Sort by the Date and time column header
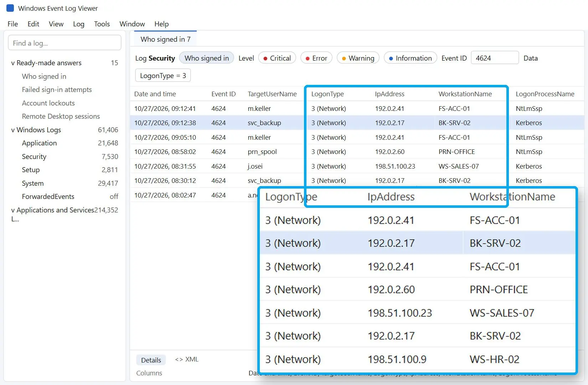 155,94
